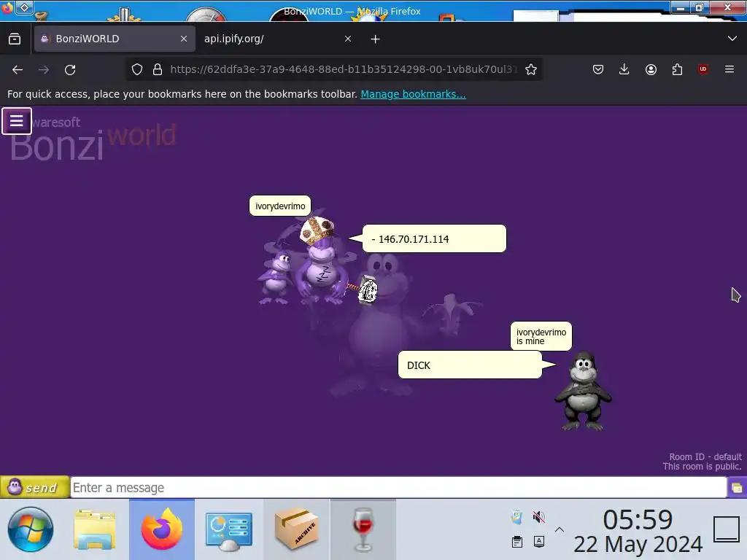The width and height of the screenshot is (747, 560).
Task: Switch to the api.ipify.org tab
Action: point(279,39)
